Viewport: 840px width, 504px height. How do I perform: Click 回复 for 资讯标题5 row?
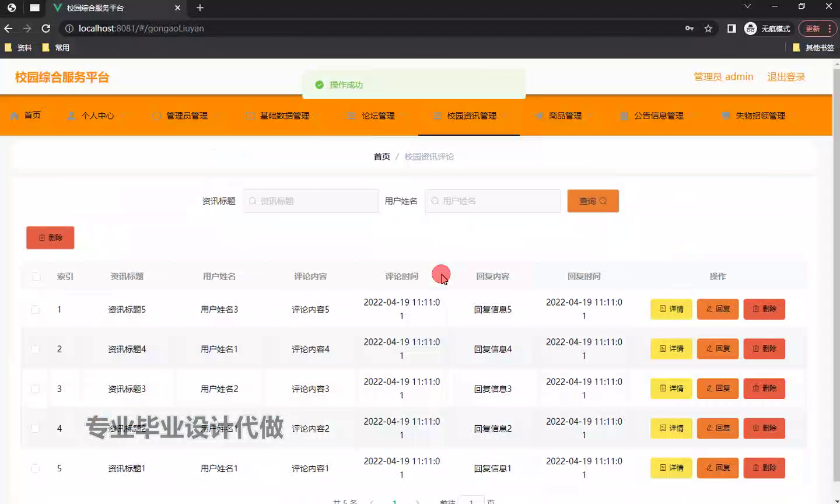pyautogui.click(x=718, y=309)
